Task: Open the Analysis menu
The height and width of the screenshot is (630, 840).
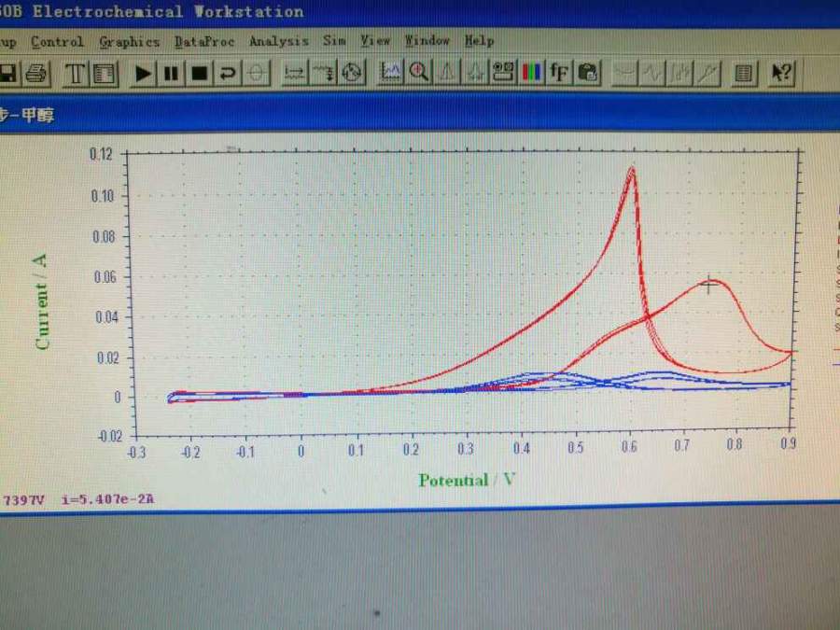Action: [278, 41]
